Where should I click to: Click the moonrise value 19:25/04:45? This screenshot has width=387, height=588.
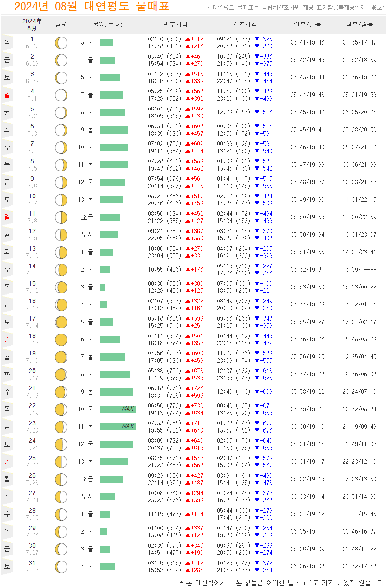pos(360,357)
